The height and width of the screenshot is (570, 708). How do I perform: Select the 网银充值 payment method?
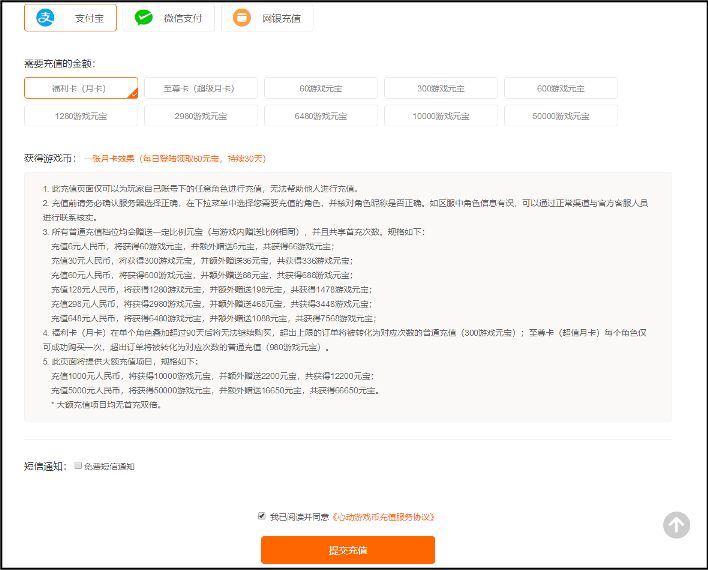(267, 18)
